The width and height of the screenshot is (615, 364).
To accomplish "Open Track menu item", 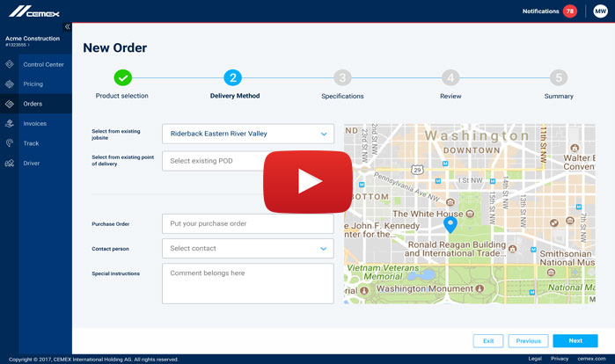I will (x=31, y=143).
